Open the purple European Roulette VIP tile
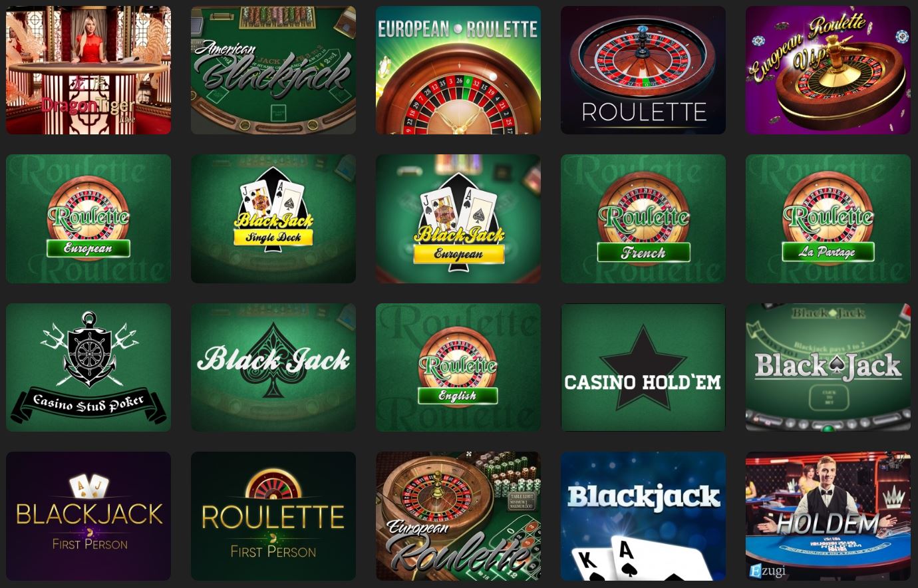 828,71
